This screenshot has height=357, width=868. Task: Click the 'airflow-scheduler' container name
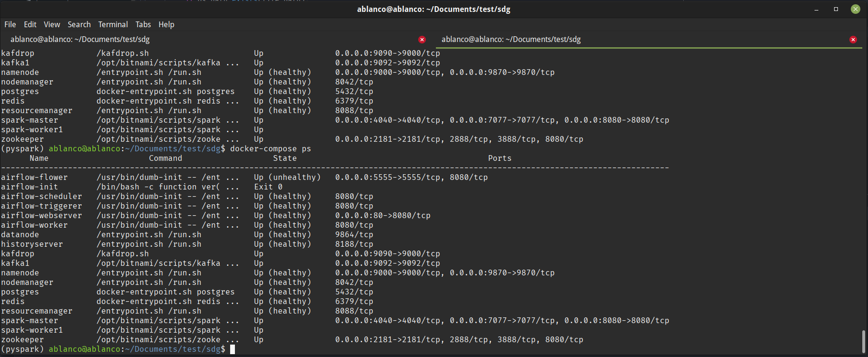coord(42,196)
